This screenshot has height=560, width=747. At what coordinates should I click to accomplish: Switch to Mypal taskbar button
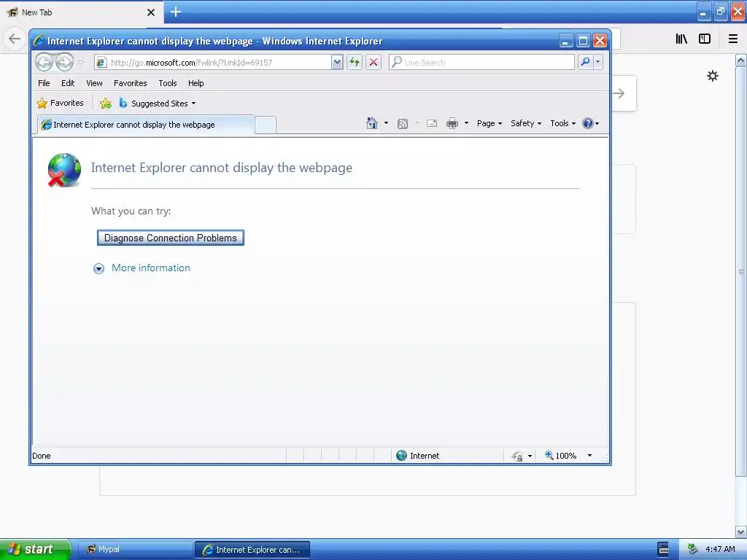(135, 550)
